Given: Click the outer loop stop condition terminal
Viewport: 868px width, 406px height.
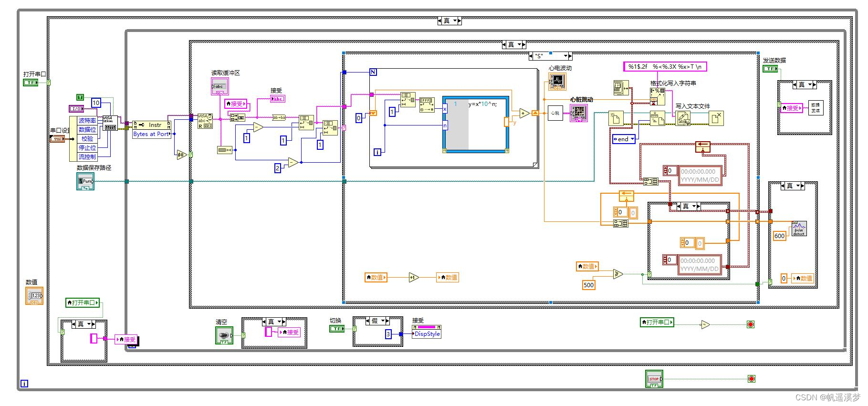Looking at the screenshot, I should (x=752, y=379).
